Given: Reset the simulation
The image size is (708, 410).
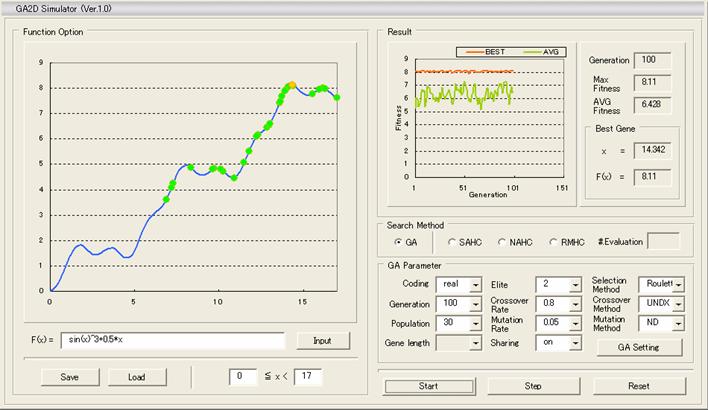Looking at the screenshot, I should coord(639,387).
